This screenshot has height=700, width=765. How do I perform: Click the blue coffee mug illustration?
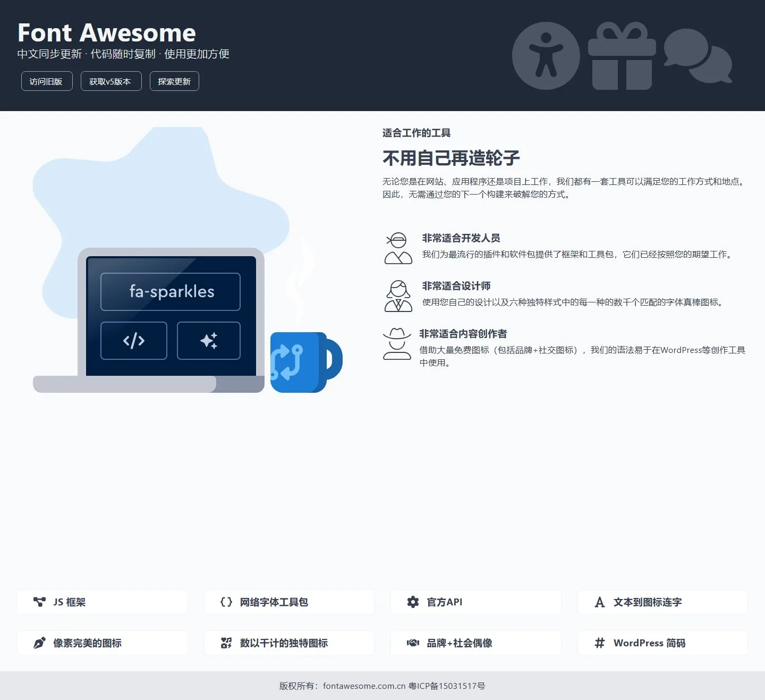(306, 362)
